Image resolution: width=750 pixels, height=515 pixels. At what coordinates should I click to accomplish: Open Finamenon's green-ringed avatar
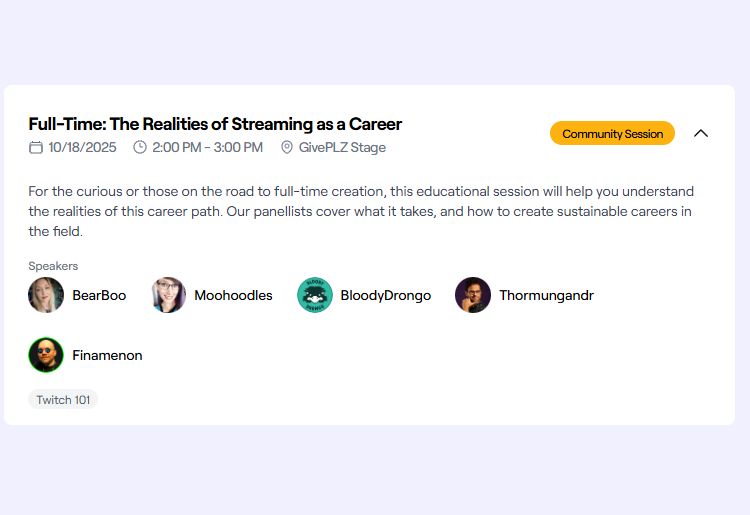point(46,355)
